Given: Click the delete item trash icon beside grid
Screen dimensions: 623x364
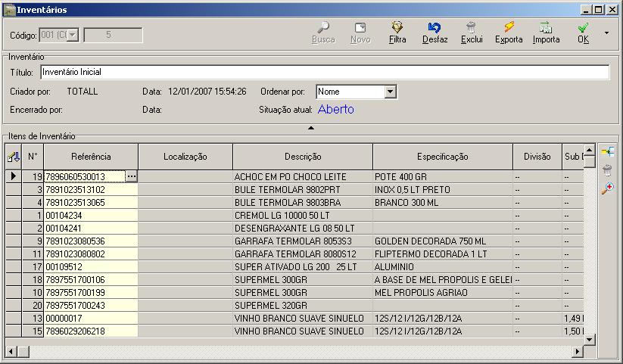Looking at the screenshot, I should [607, 170].
